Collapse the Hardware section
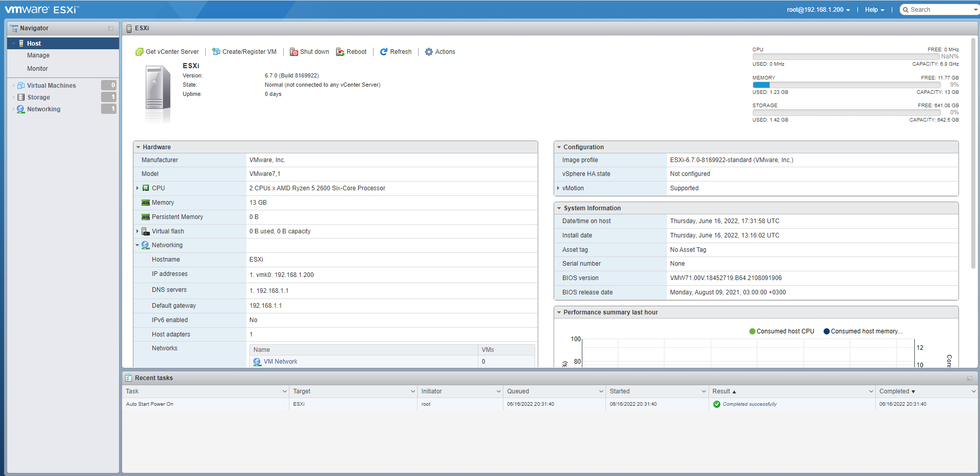The width and height of the screenshot is (980, 476). 139,147
